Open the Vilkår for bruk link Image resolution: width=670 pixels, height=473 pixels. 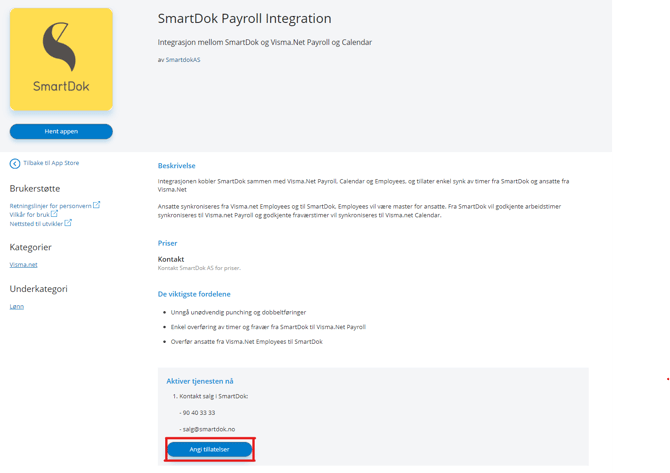[x=29, y=215]
